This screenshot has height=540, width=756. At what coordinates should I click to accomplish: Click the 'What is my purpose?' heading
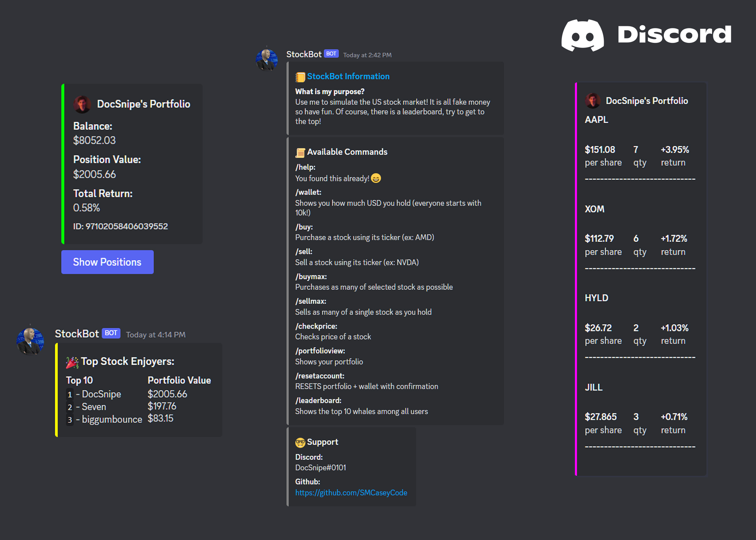(330, 91)
